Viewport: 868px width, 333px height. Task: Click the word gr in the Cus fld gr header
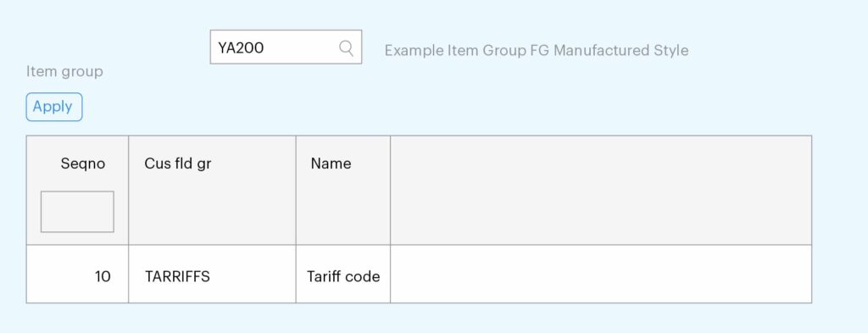point(203,165)
